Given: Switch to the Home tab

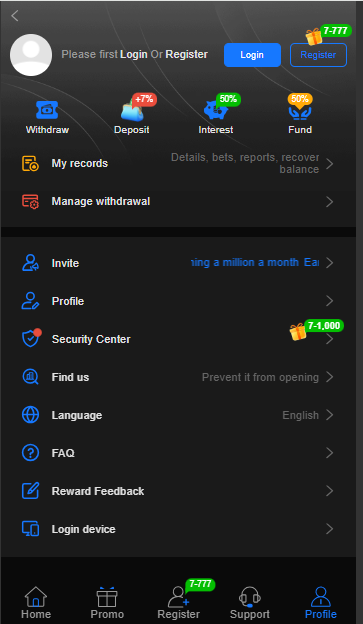Looking at the screenshot, I should pyautogui.click(x=36, y=603).
